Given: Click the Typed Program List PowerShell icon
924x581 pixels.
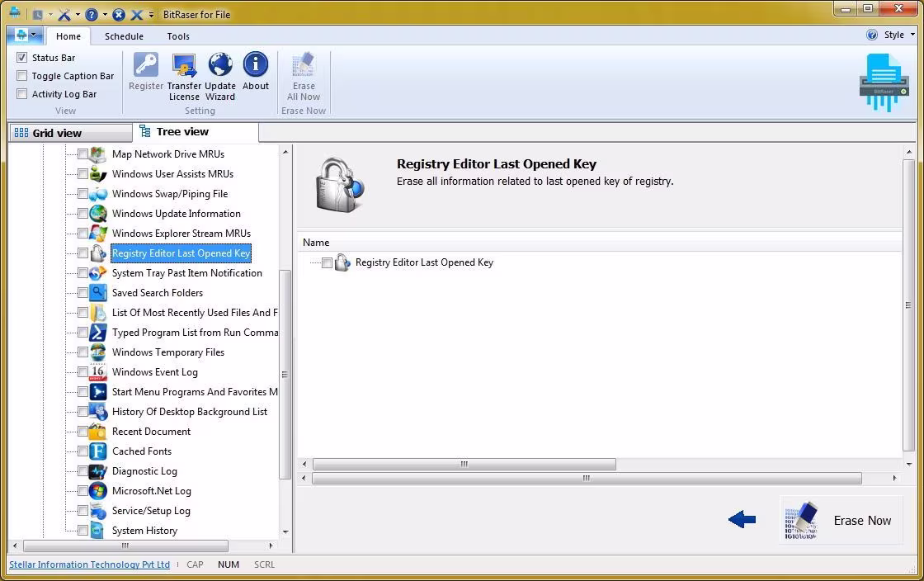Looking at the screenshot, I should point(98,333).
